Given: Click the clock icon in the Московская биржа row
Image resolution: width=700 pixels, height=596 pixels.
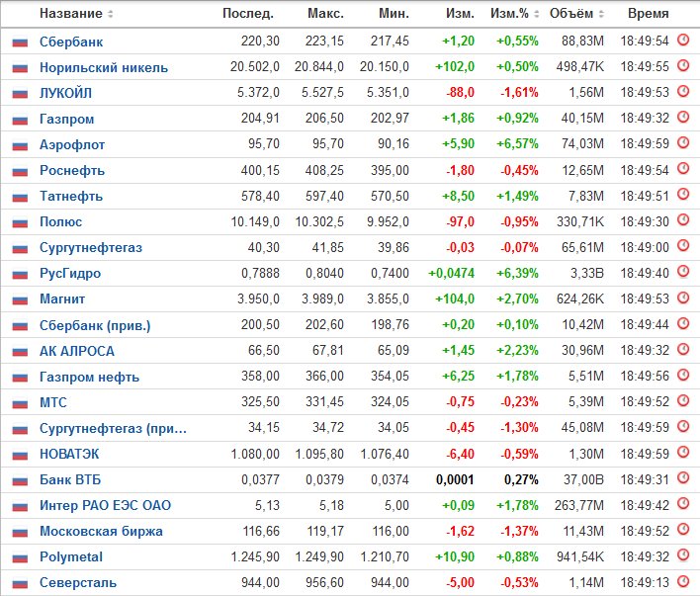Looking at the screenshot, I should 683,529.
